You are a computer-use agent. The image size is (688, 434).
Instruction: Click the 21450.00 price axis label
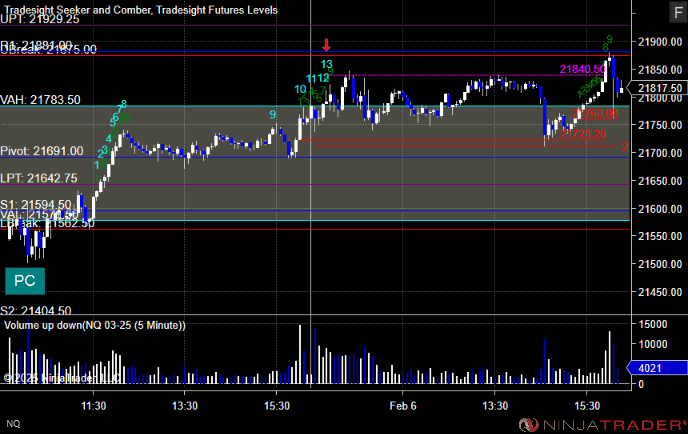(x=660, y=292)
